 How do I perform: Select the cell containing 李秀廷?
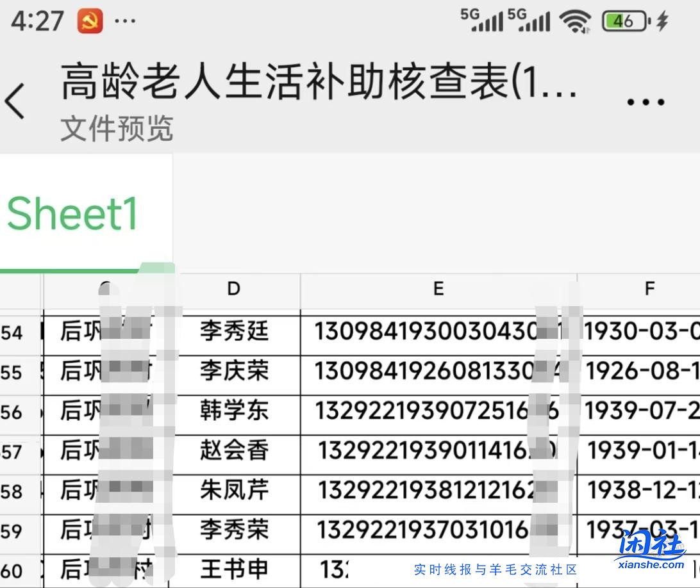pyautogui.click(x=233, y=333)
